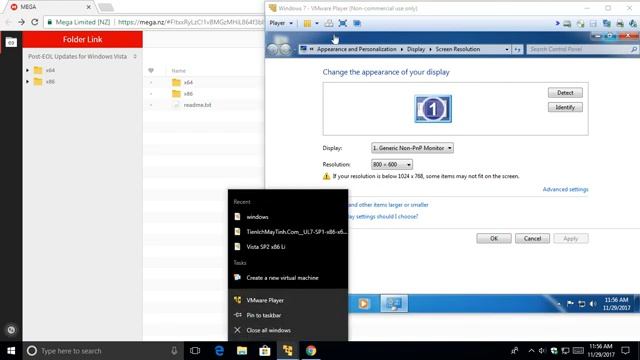Open recent item Vista SP2 x86 Li
The width and height of the screenshot is (640, 360).
coord(288,247)
